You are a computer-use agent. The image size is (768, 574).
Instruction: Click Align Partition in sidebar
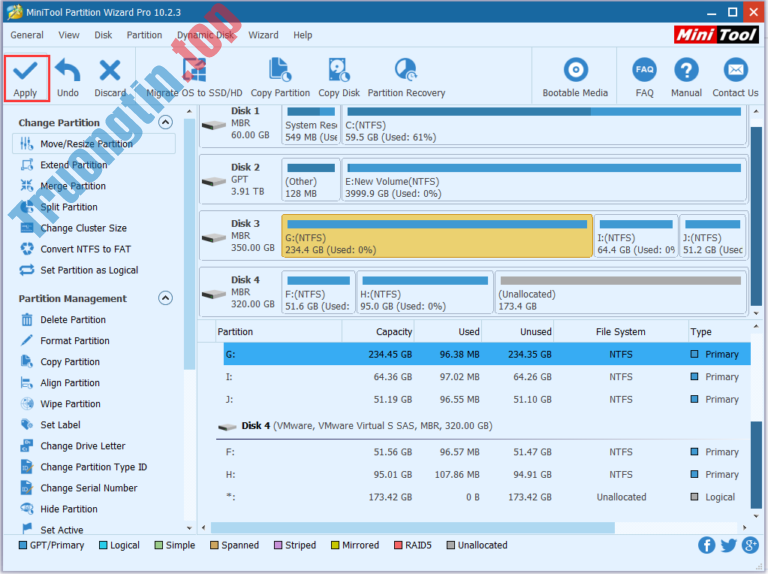coord(70,383)
